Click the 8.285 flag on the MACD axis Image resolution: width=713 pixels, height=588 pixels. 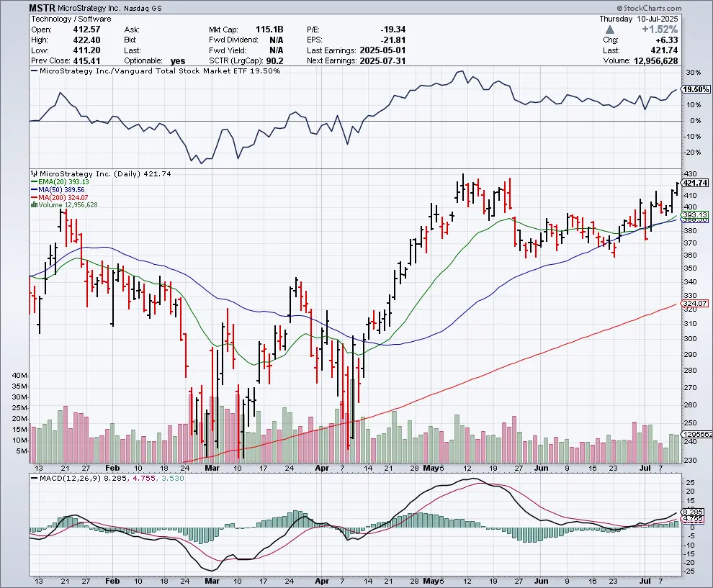(x=693, y=512)
